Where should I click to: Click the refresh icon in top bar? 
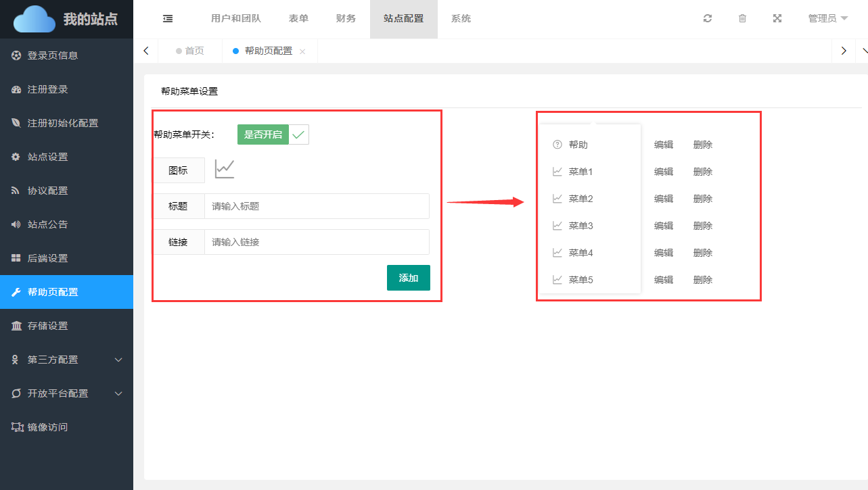(x=708, y=19)
